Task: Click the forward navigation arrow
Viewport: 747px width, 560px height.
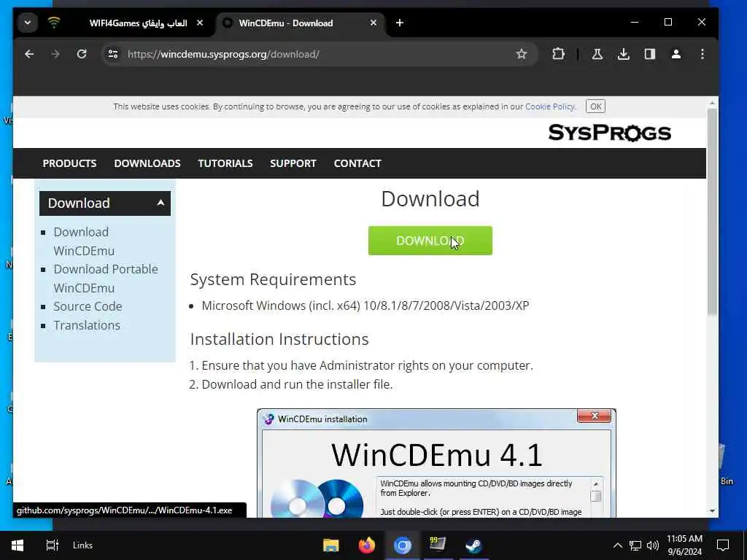Action: 55,54
